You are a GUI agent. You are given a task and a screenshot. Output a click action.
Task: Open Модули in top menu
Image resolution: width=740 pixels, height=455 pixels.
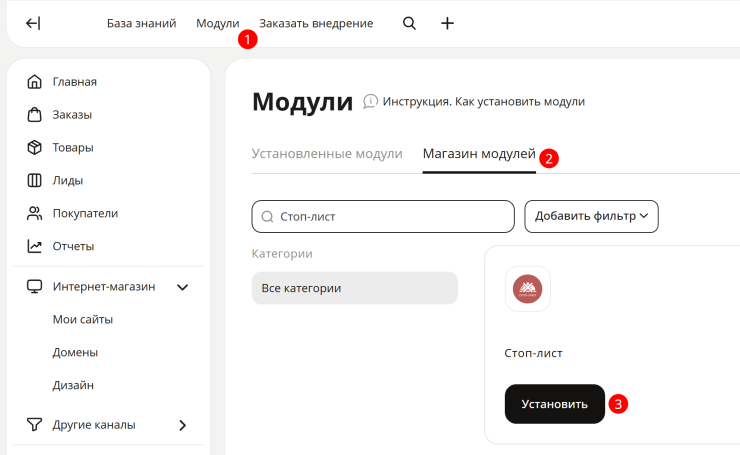[218, 23]
